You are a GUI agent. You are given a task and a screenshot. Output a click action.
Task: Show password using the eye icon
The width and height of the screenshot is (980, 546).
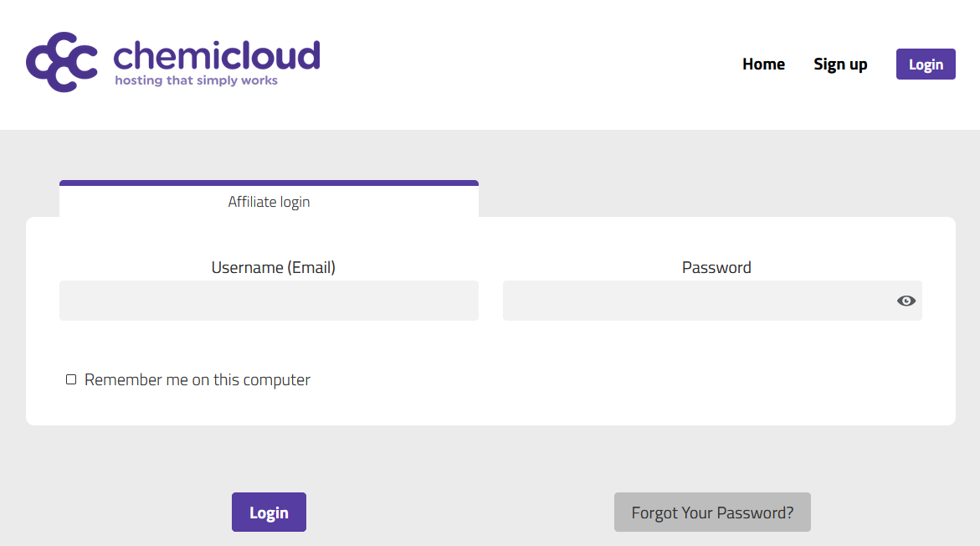pyautogui.click(x=906, y=301)
